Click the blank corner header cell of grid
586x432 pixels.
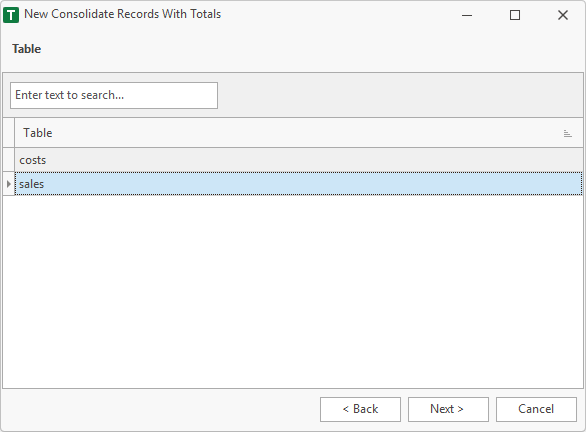point(9,133)
